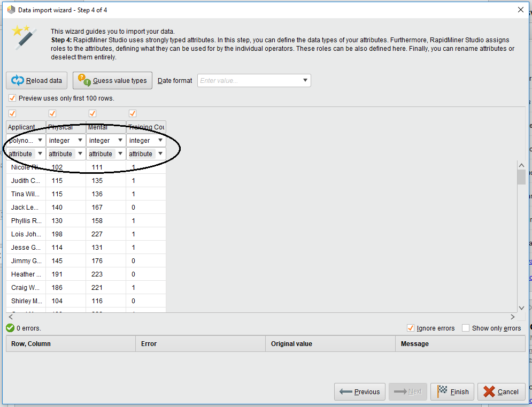The height and width of the screenshot is (407, 532).
Task: Click the green checkmark beside 0 errors
Action: [9, 328]
